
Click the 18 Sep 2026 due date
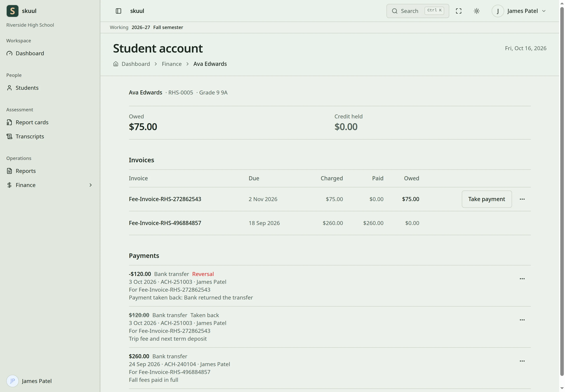[264, 223]
